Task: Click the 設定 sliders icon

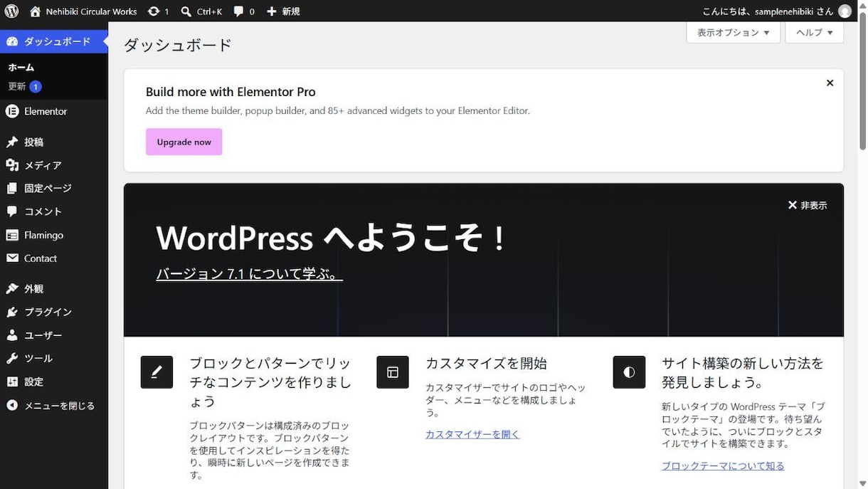Action: click(x=12, y=382)
